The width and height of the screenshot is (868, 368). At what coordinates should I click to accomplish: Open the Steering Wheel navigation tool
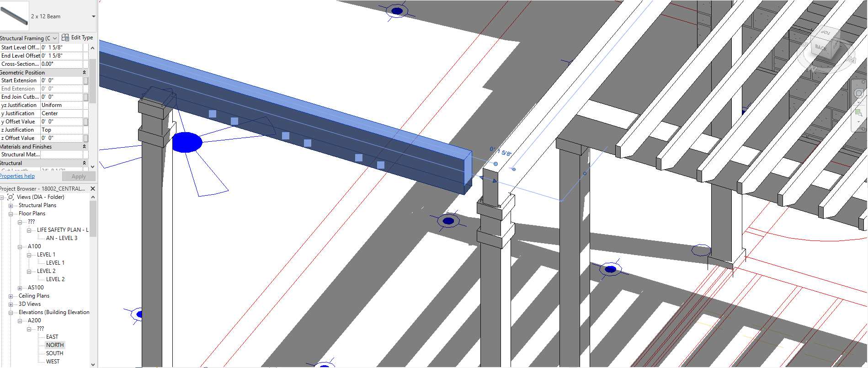click(859, 94)
